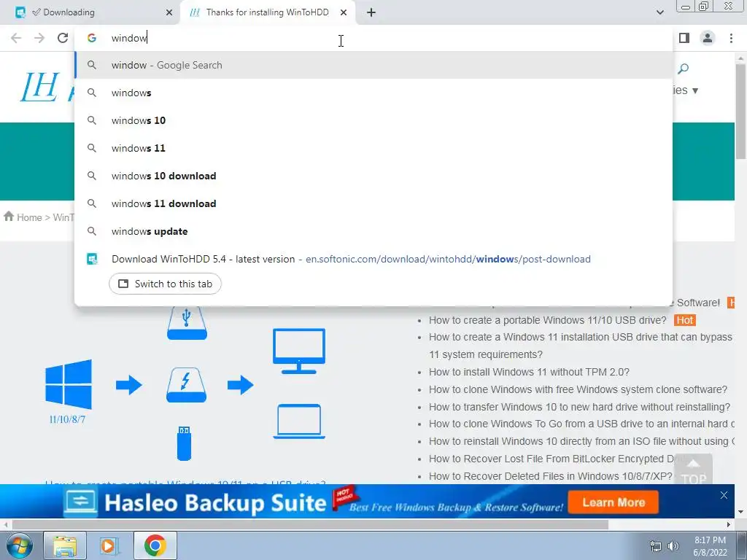Click the horizontal scrollbar thumb
Screen dimensions: 747x560
(x=310, y=525)
